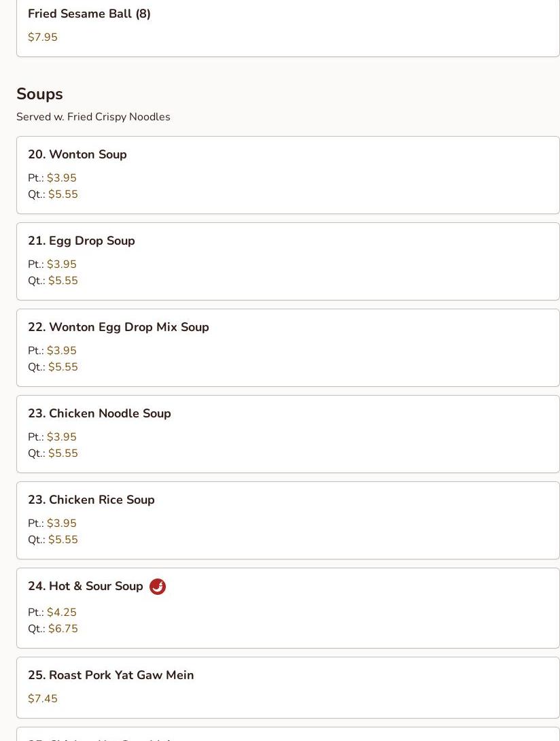This screenshot has height=741, width=560.
Task: Click the $7.95 Fried Sesame Ball price
Action: pyautogui.click(x=43, y=37)
